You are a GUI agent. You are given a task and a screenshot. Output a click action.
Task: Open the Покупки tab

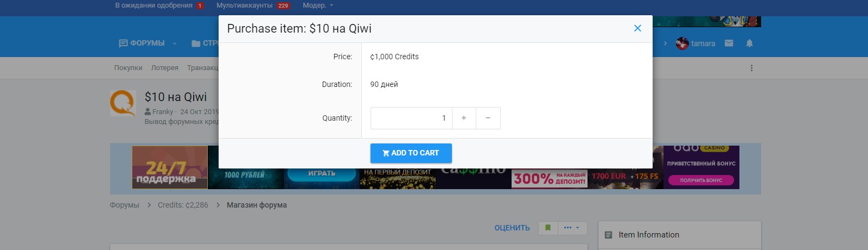[128, 68]
